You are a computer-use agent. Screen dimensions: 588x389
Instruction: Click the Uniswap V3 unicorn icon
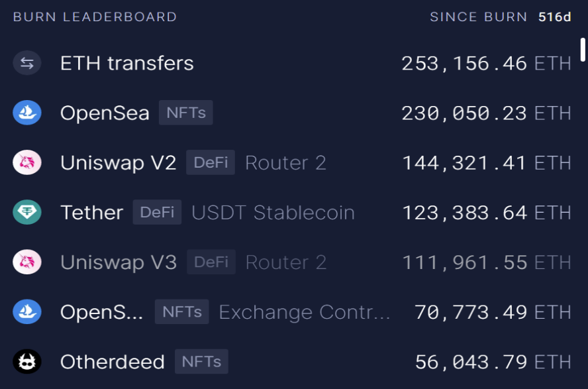click(27, 262)
